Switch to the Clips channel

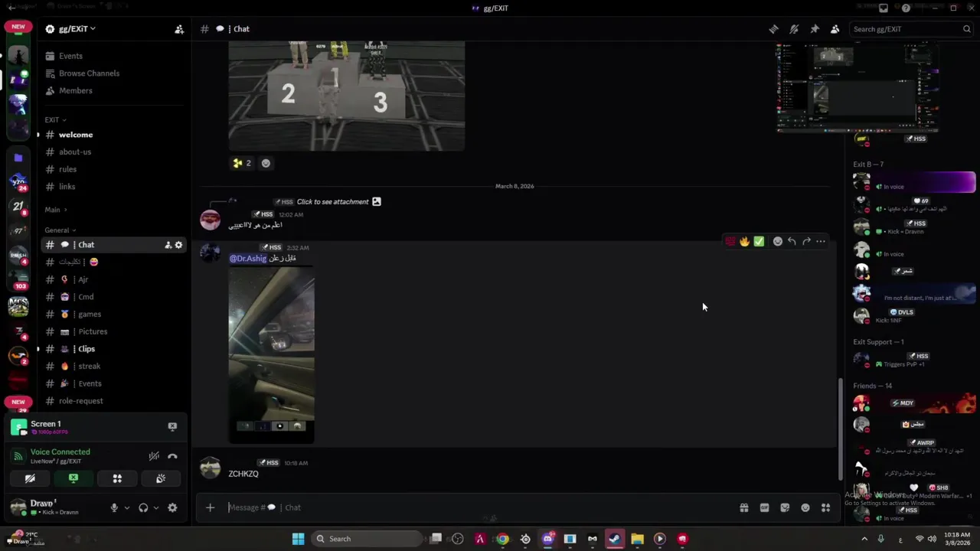(86, 349)
